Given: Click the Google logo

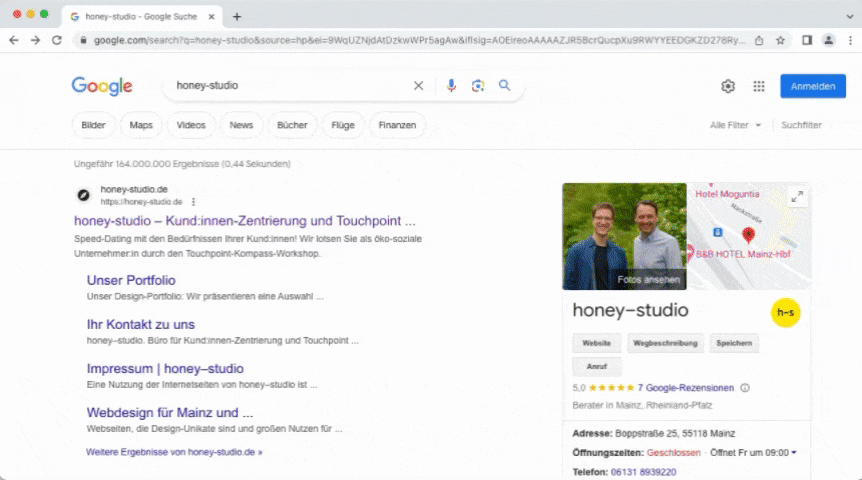Looking at the screenshot, I should click(x=102, y=86).
